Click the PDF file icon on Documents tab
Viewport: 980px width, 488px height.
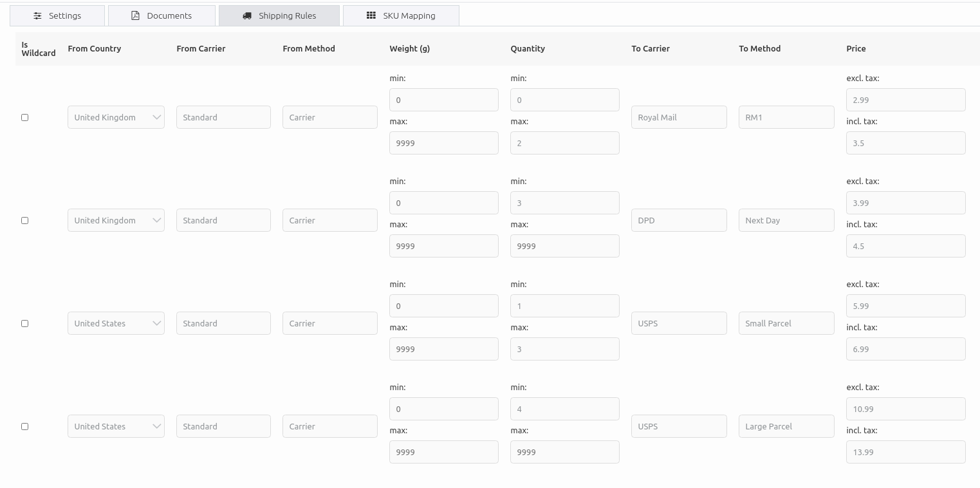tap(135, 15)
